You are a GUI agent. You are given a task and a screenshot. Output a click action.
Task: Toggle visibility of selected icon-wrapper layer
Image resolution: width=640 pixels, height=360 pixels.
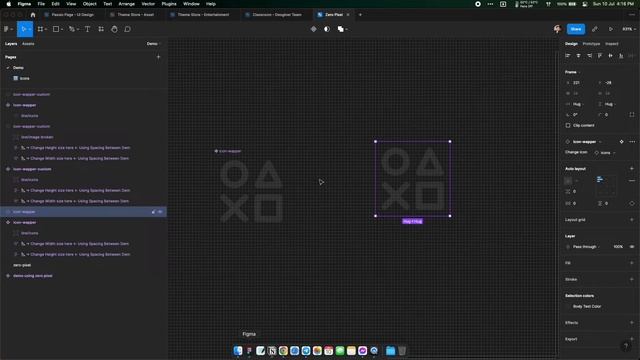[x=160, y=212]
